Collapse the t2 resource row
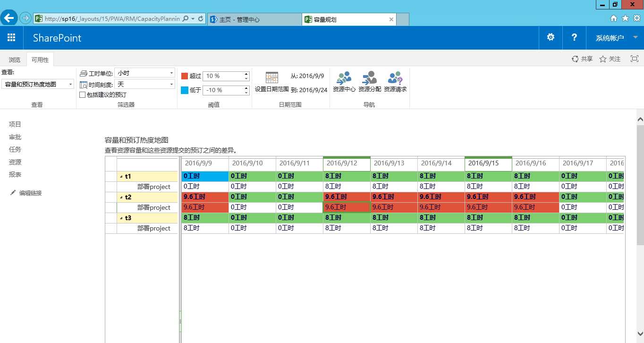This screenshot has width=644, height=343. click(121, 197)
